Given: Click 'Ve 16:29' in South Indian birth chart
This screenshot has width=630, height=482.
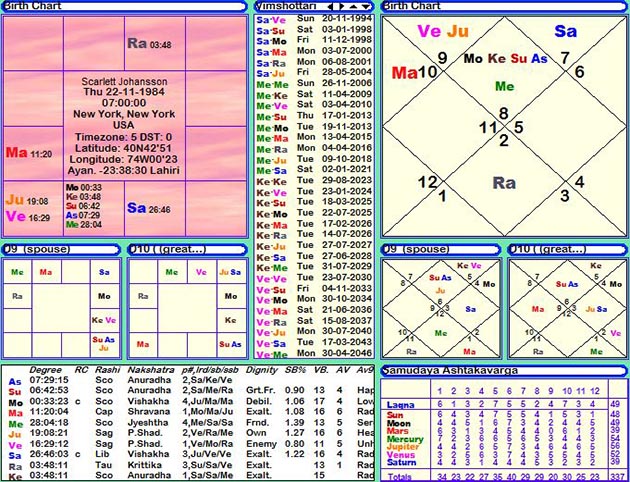Looking at the screenshot, I should pos(28,217).
